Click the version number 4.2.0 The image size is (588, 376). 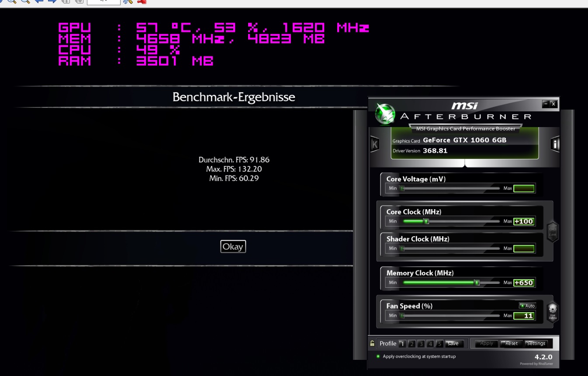(543, 357)
